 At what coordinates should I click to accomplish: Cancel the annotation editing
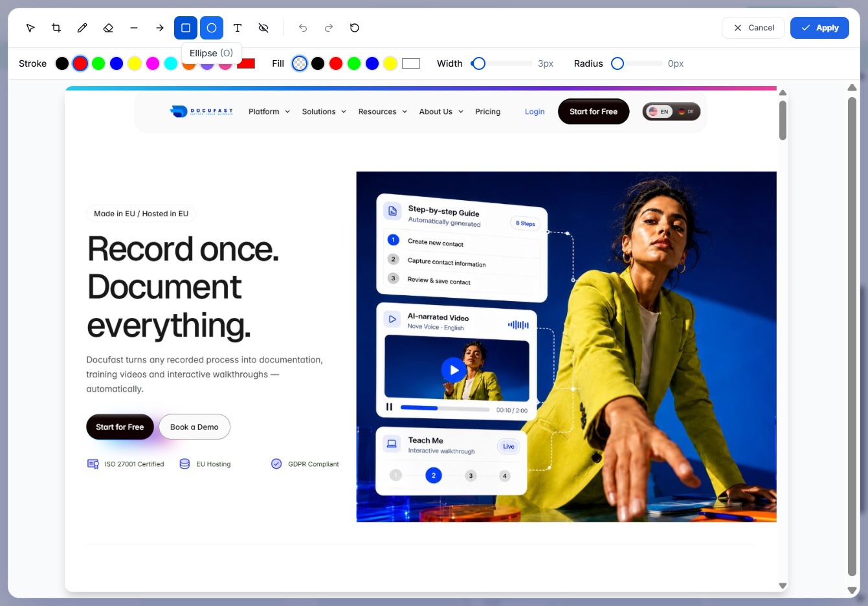pos(753,28)
